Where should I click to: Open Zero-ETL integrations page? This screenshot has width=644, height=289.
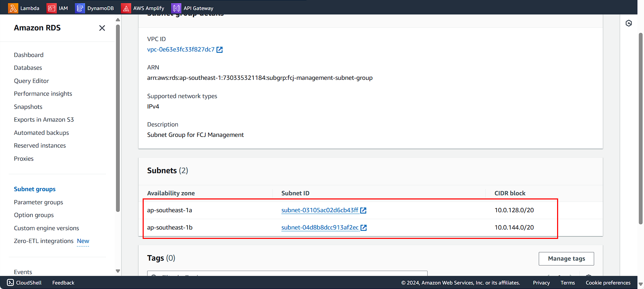(44, 241)
